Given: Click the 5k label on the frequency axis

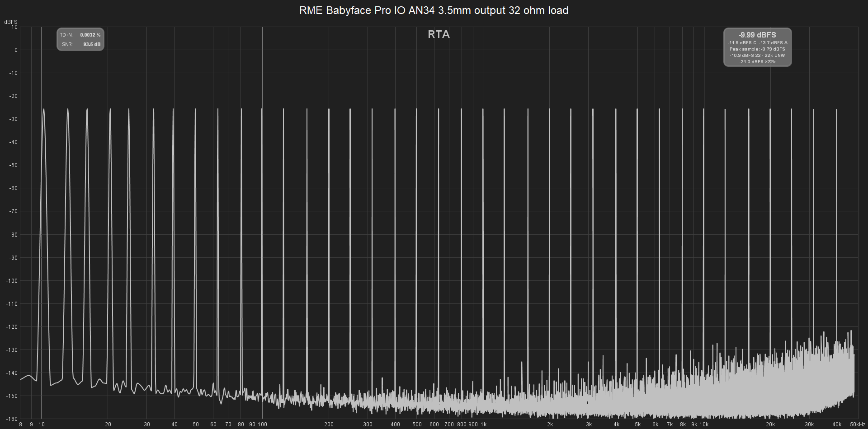Looking at the screenshot, I should pos(637,424).
